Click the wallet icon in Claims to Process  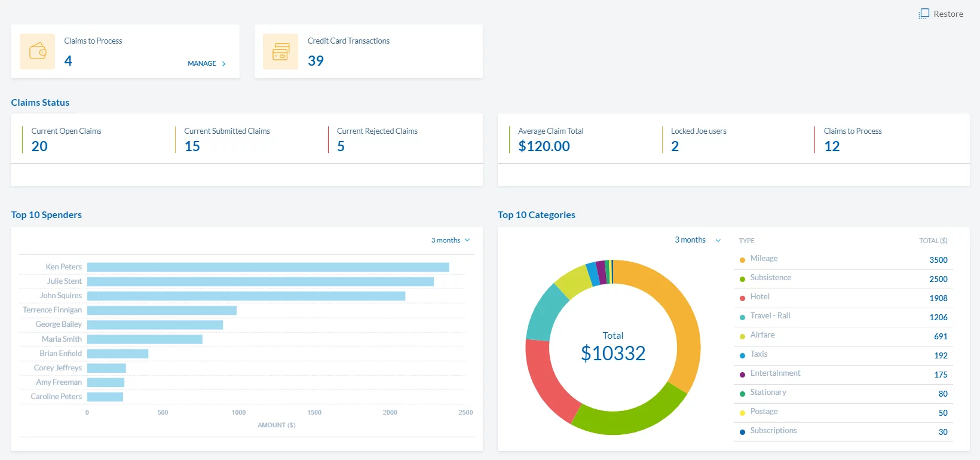pos(38,51)
